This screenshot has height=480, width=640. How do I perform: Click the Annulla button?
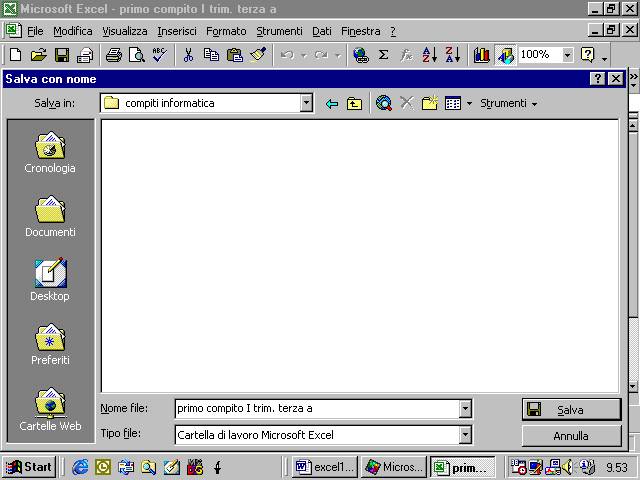click(571, 436)
